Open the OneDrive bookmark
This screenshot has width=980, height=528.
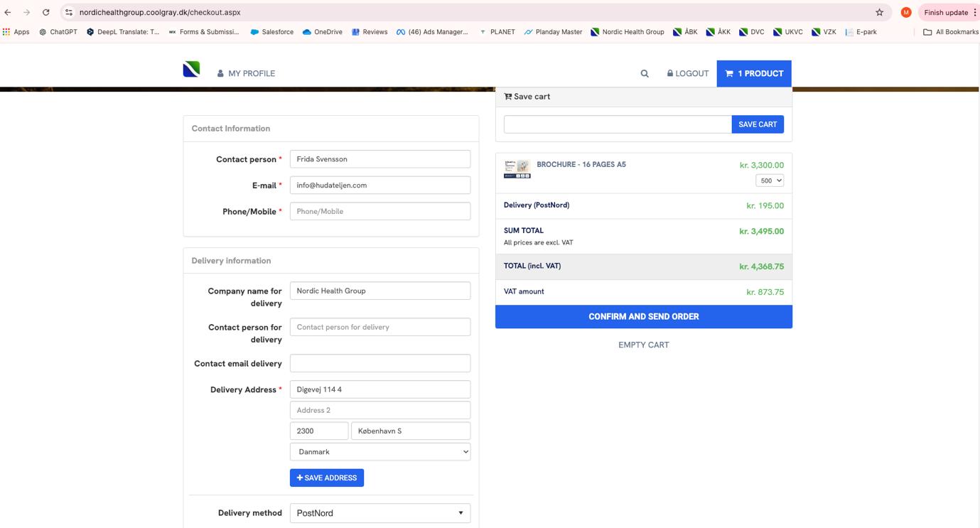coord(323,32)
